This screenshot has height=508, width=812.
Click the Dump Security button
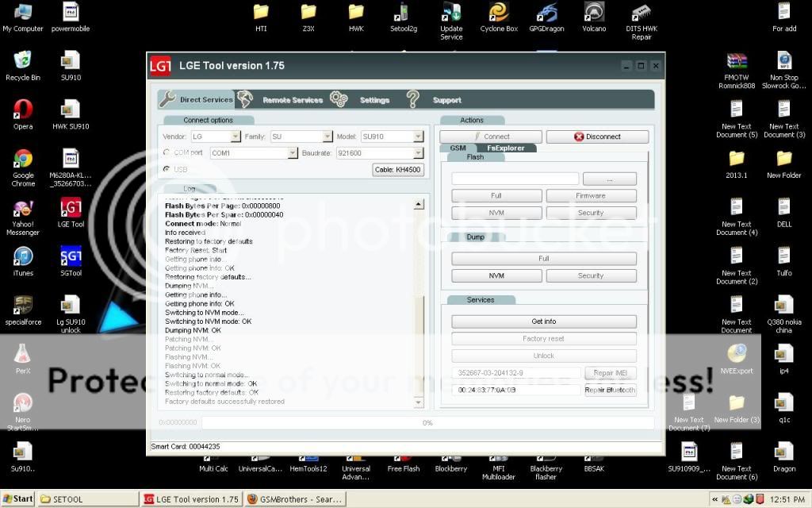[x=591, y=275]
